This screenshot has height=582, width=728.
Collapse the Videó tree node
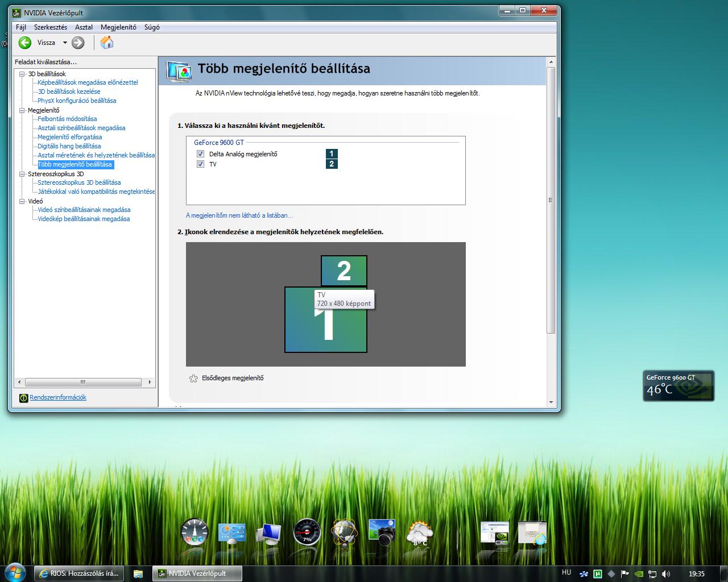22,201
